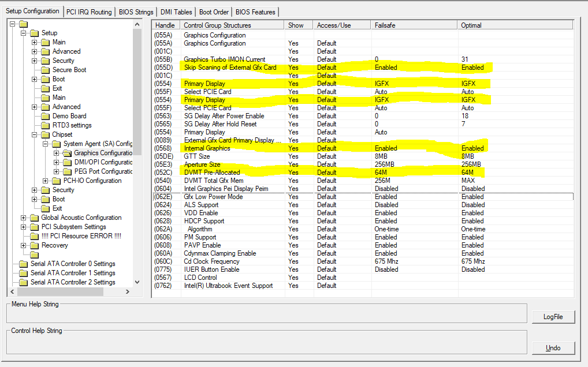Open the BIOS Features tab
Image resolution: width=588 pixels, height=367 pixels.
pyautogui.click(x=256, y=12)
